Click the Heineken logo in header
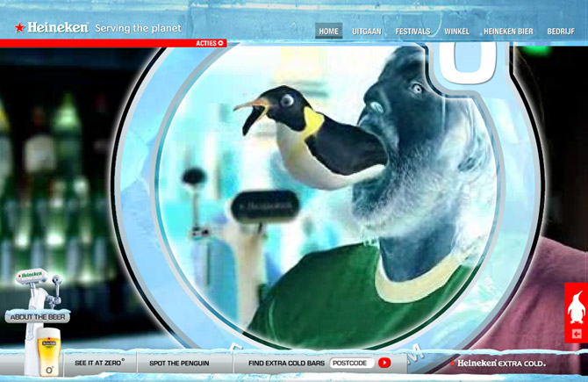Screen dimensions: 588x382 52,28
